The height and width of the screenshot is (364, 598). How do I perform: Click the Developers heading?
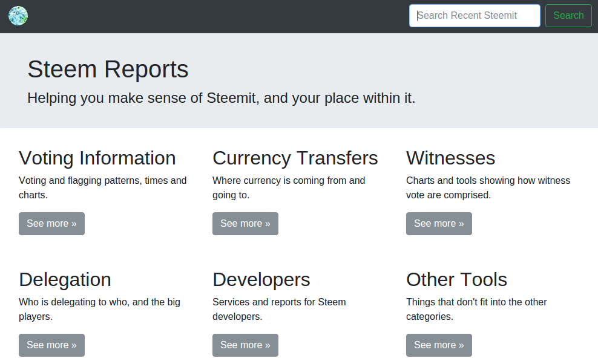pyautogui.click(x=261, y=280)
